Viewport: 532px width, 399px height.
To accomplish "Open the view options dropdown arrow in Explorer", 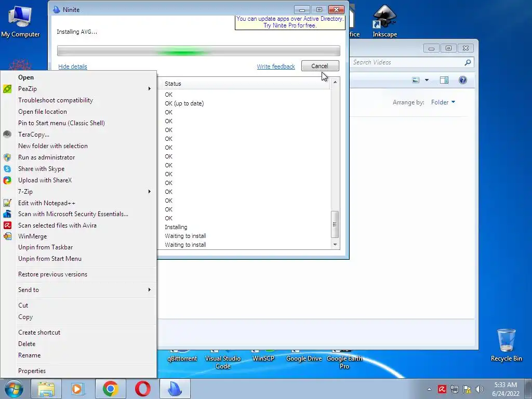I will point(427,80).
